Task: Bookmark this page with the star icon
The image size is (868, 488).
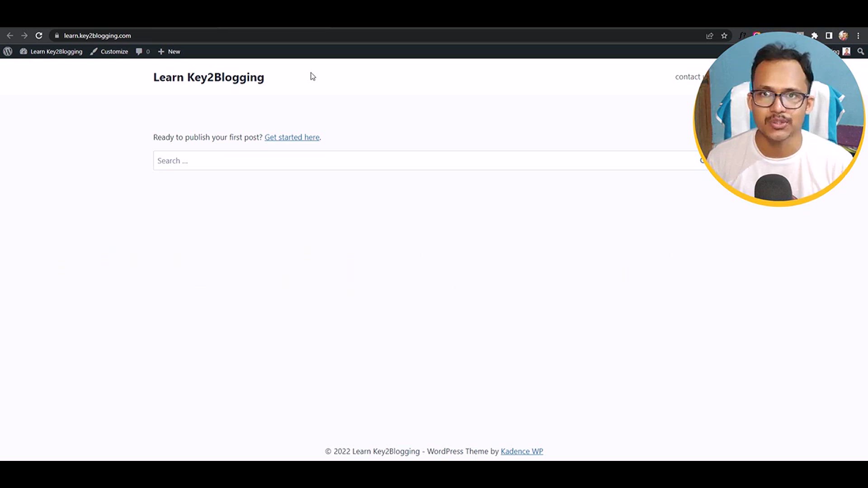Action: pyautogui.click(x=724, y=36)
